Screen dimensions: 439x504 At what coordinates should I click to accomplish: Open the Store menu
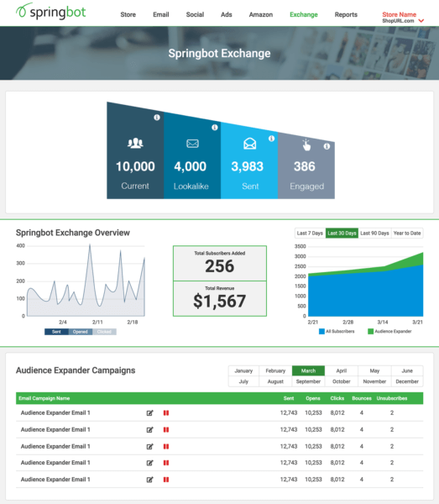coord(128,14)
